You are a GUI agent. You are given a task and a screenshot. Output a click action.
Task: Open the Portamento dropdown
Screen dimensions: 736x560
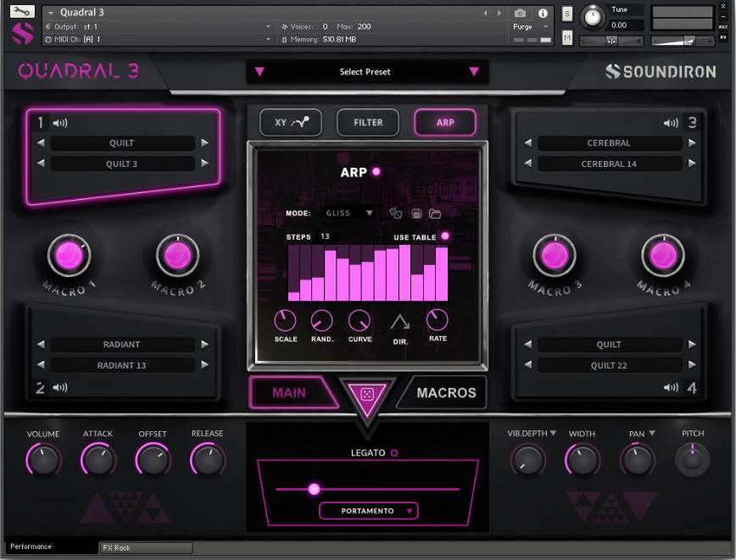point(366,511)
